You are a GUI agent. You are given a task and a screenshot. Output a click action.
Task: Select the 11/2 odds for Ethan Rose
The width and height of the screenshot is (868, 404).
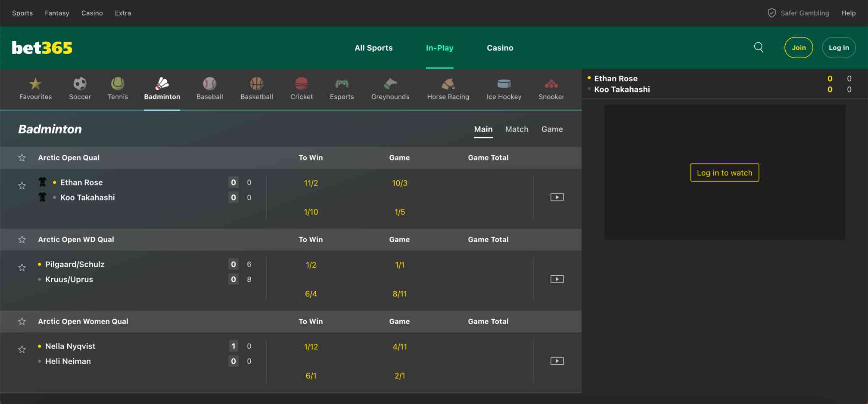point(311,182)
